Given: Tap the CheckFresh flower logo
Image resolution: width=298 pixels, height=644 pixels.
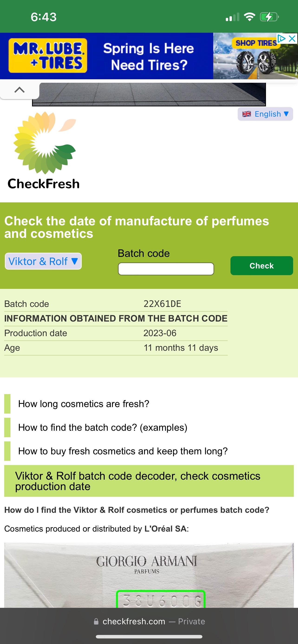Looking at the screenshot, I should pyautogui.click(x=45, y=143).
